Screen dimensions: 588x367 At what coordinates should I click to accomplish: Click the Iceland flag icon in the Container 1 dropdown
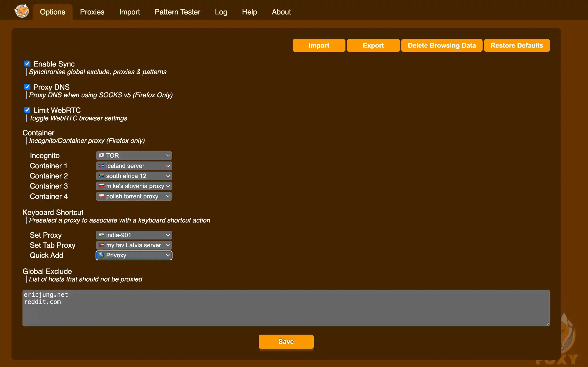coord(101,166)
